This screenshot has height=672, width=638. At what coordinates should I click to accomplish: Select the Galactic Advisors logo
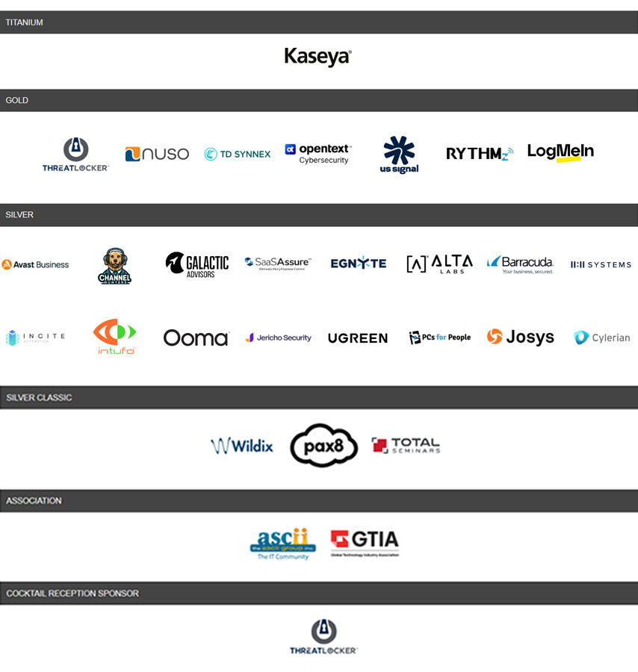point(197,265)
